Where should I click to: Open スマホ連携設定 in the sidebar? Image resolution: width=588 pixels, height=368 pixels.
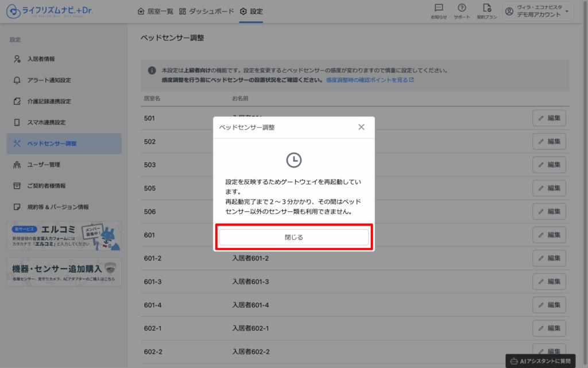click(47, 122)
